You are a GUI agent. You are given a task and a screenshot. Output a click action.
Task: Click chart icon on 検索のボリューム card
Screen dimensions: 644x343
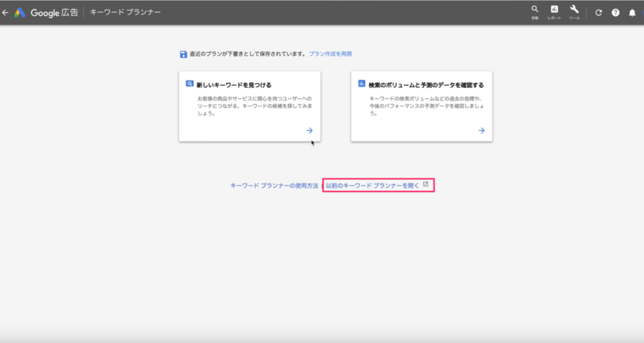(362, 84)
